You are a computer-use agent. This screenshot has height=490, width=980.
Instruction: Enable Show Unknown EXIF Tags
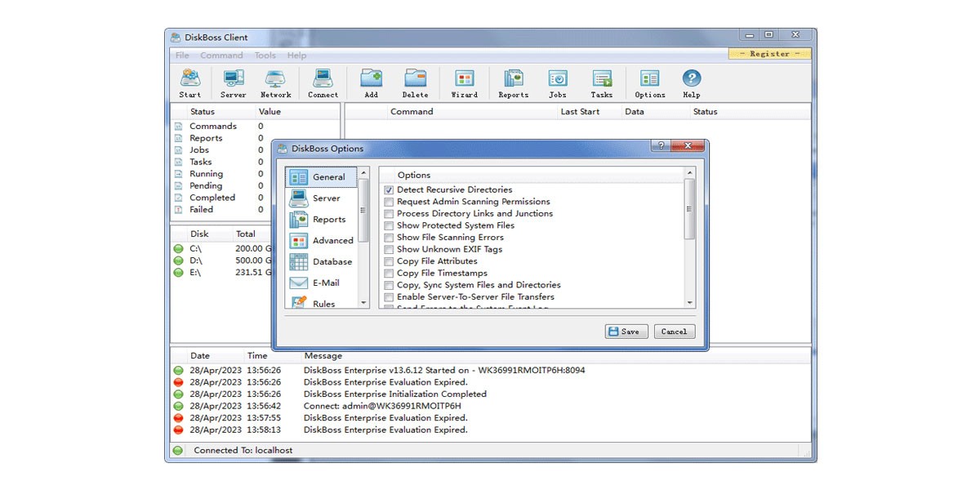[x=390, y=250]
